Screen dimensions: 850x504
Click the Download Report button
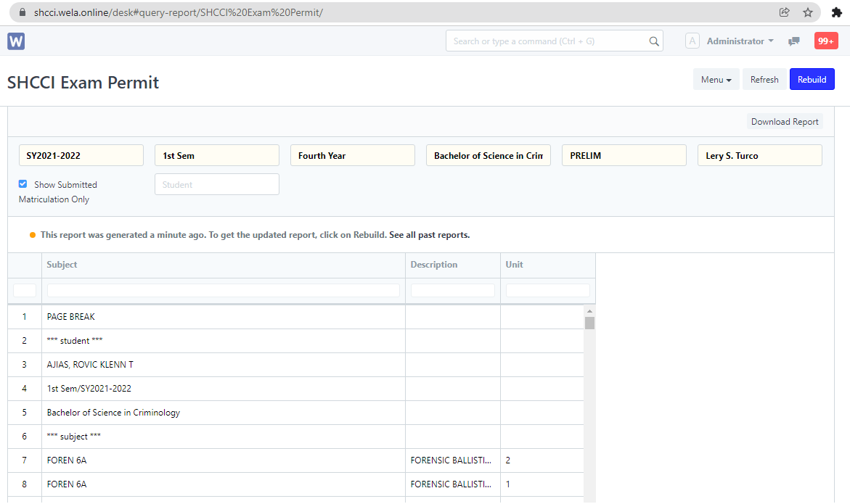pyautogui.click(x=784, y=122)
